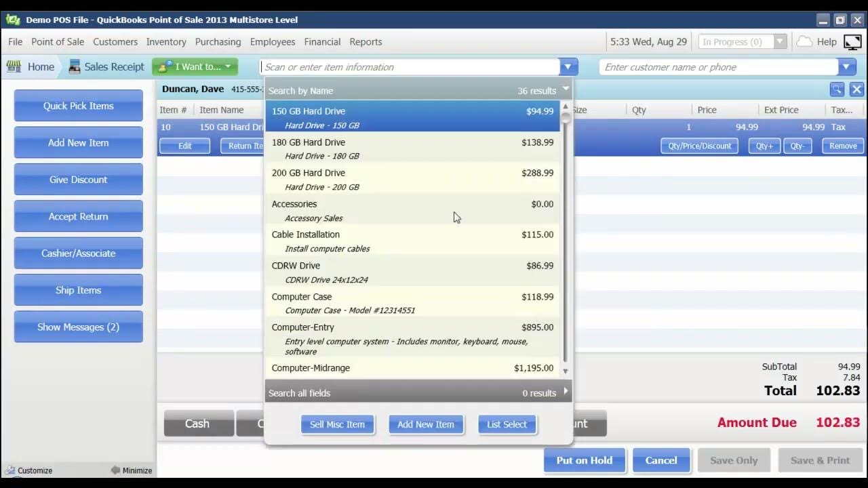868x488 pixels.
Task: Click the display monitor icon
Action: [x=852, y=42]
